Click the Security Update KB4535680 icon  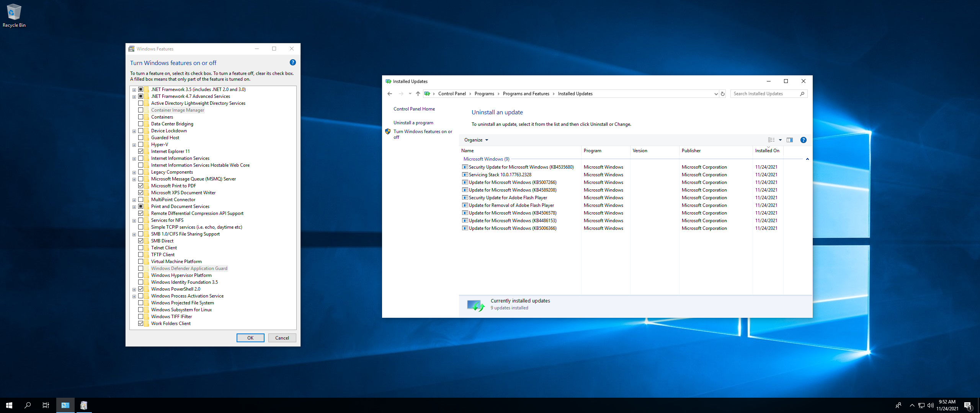point(465,167)
